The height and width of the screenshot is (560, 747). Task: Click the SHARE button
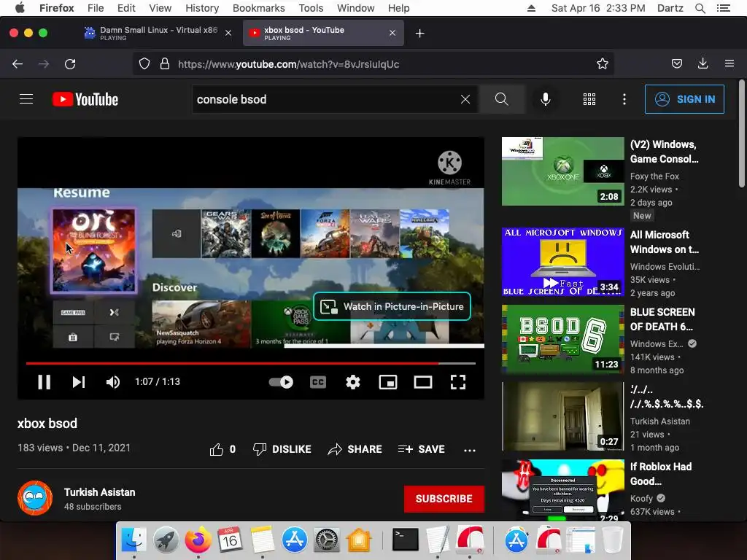tap(355, 449)
